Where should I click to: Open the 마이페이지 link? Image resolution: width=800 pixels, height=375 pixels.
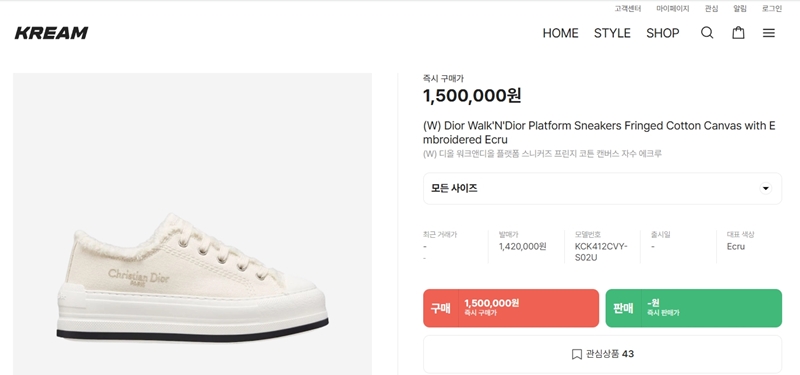(x=672, y=9)
